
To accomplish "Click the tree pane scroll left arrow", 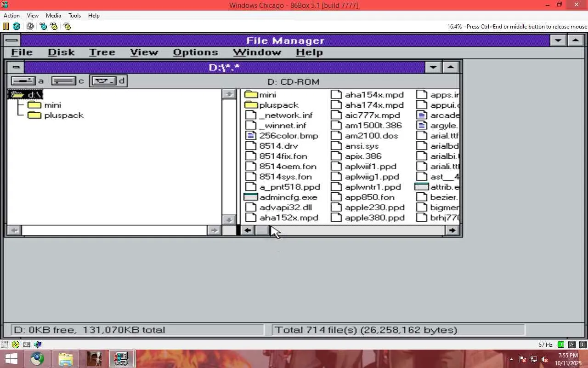I will pos(14,230).
